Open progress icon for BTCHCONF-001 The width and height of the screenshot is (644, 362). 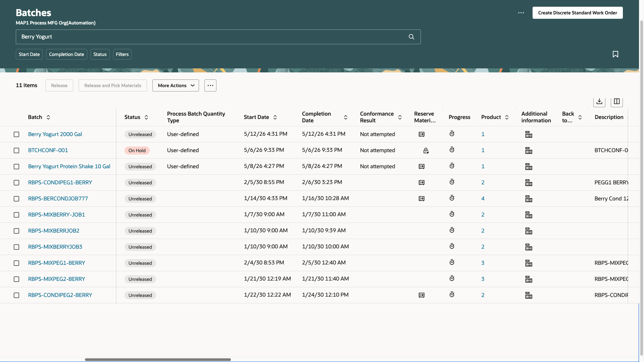[x=452, y=150]
